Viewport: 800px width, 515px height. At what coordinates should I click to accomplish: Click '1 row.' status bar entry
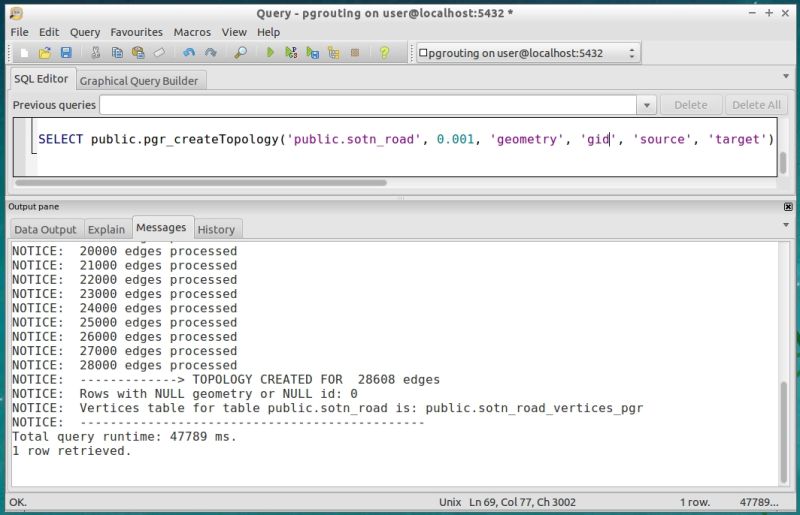(x=694, y=502)
